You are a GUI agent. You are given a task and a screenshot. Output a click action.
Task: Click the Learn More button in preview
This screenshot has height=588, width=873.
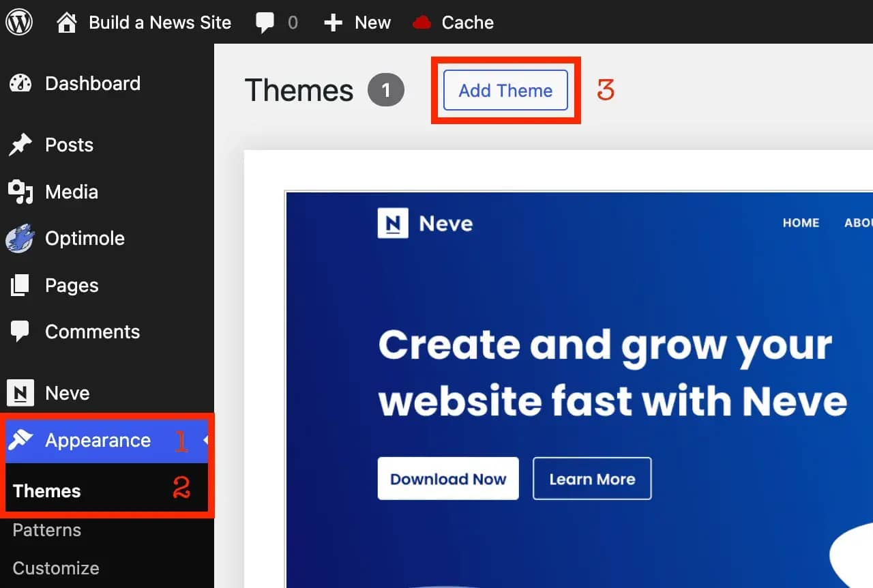[592, 479]
